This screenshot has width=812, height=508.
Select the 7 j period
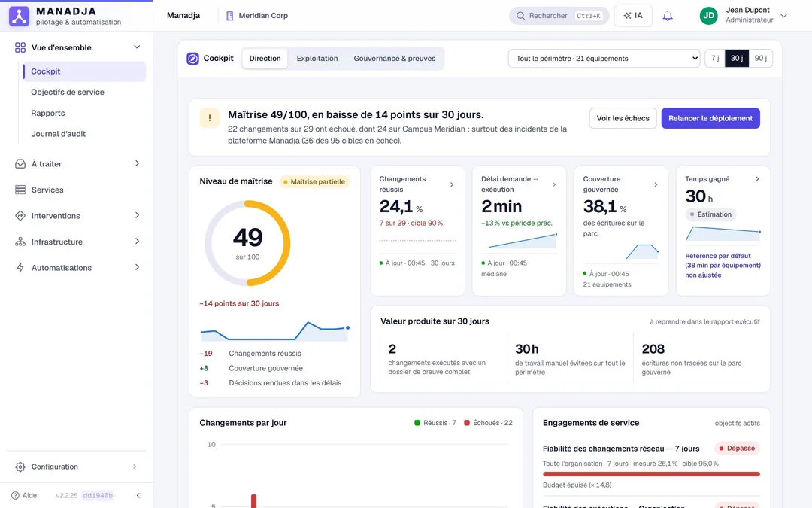tap(715, 59)
